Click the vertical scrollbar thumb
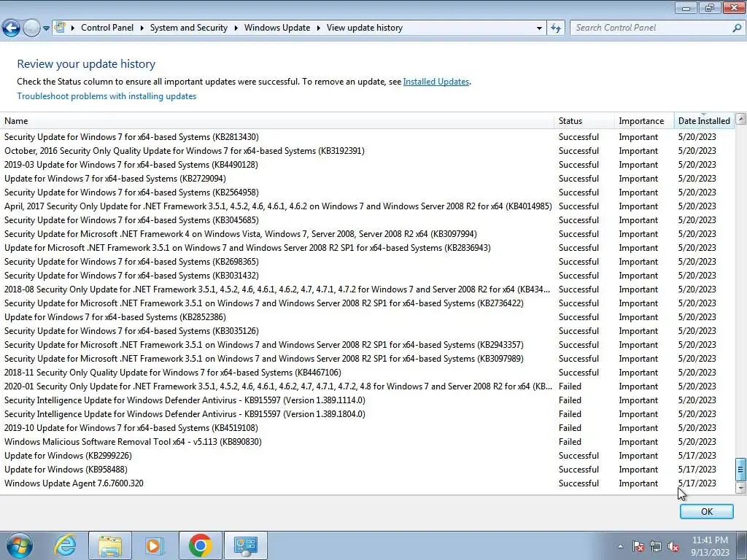The height and width of the screenshot is (560, 747). coord(740,469)
